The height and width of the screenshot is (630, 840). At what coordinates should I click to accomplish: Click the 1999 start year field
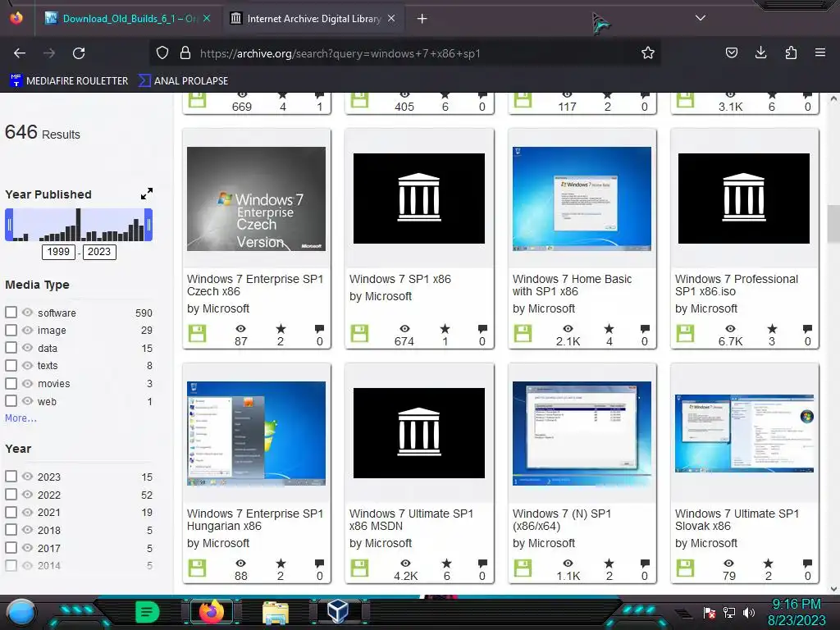[x=58, y=252]
